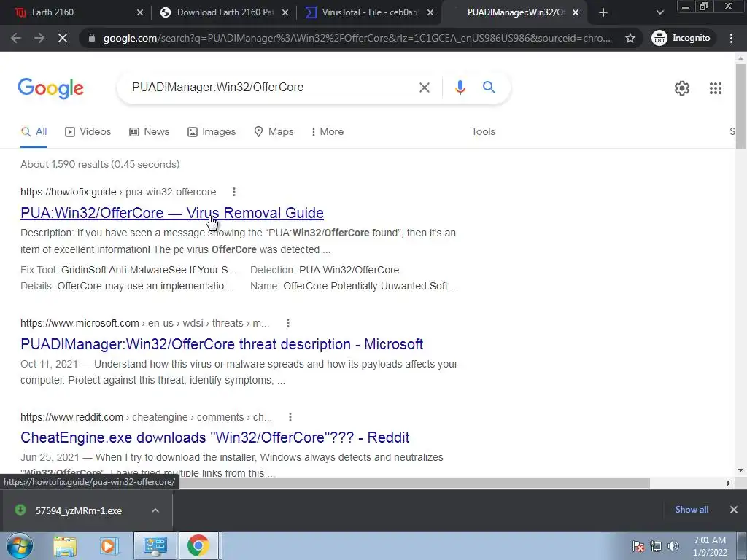Open Chrome's three-dot menu

(x=731, y=38)
